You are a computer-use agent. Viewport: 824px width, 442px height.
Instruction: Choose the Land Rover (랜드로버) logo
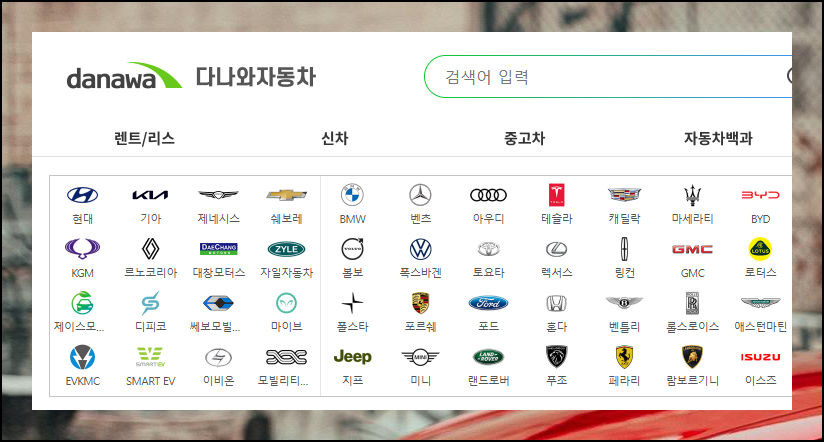click(488, 357)
